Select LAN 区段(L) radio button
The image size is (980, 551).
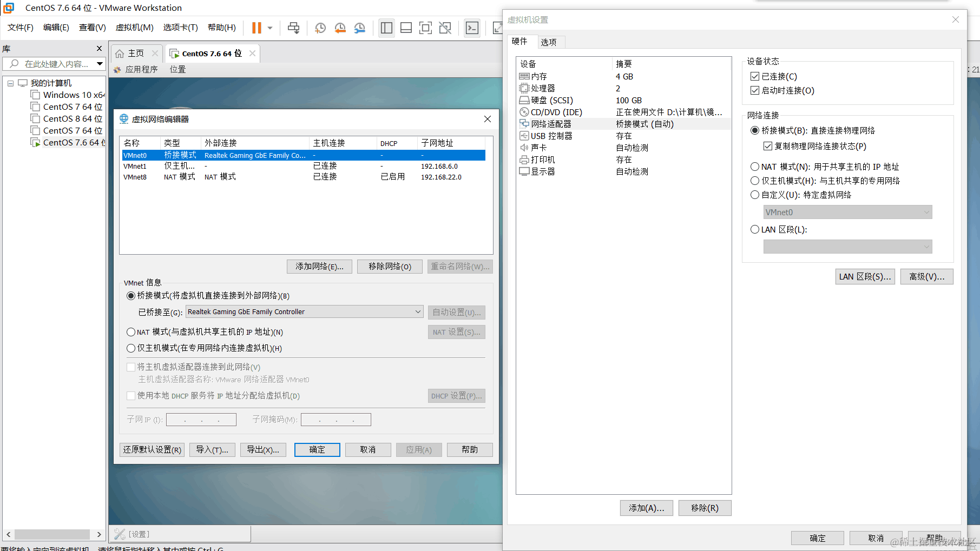(x=755, y=229)
